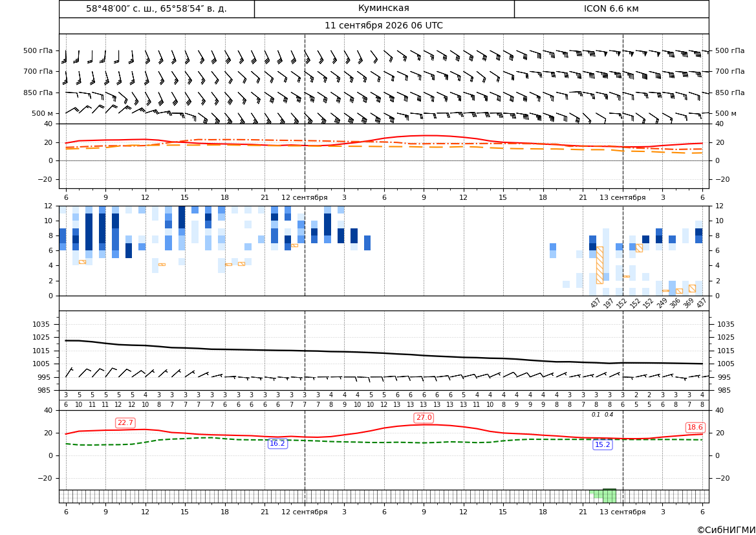Click the green precipitation bar near 13 сентября
The image size is (756, 535).
click(x=609, y=496)
